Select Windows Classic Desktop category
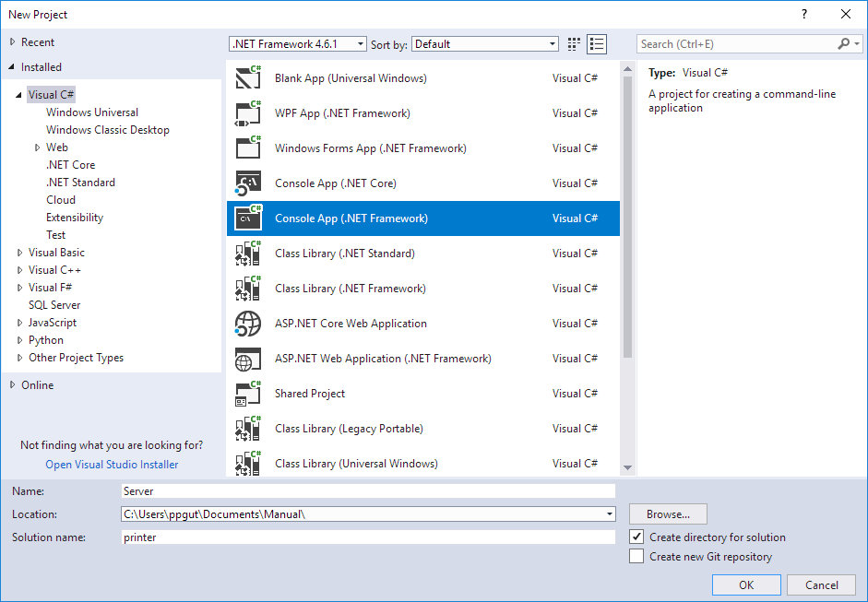868x602 pixels. tap(107, 130)
